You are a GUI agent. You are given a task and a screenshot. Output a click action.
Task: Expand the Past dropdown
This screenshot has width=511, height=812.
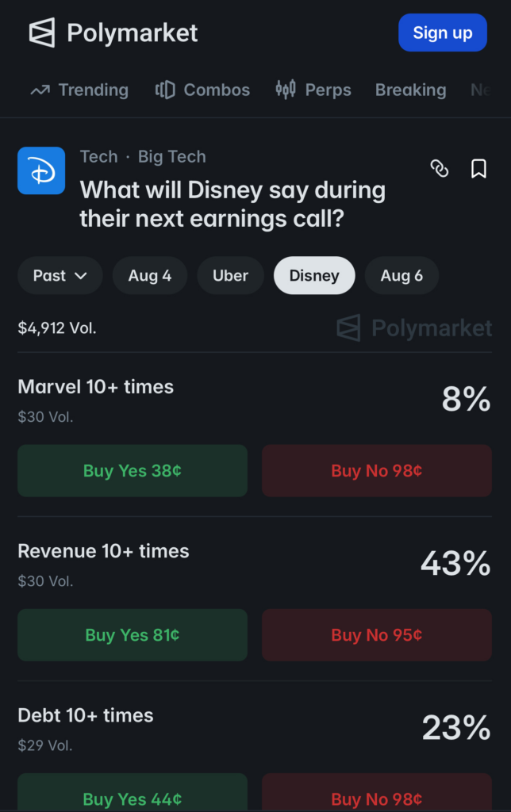60,275
